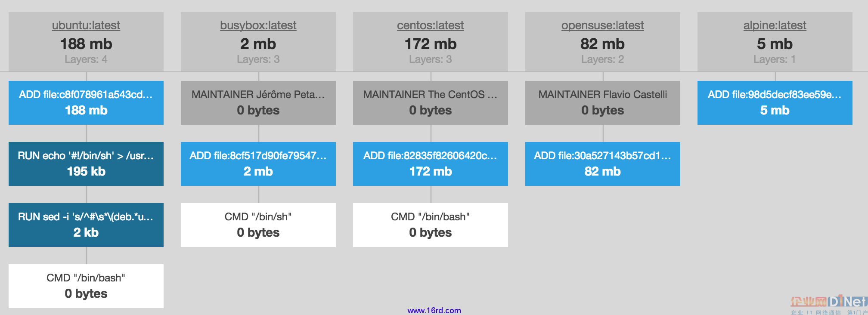Open the busybox:latest image link

point(258,25)
